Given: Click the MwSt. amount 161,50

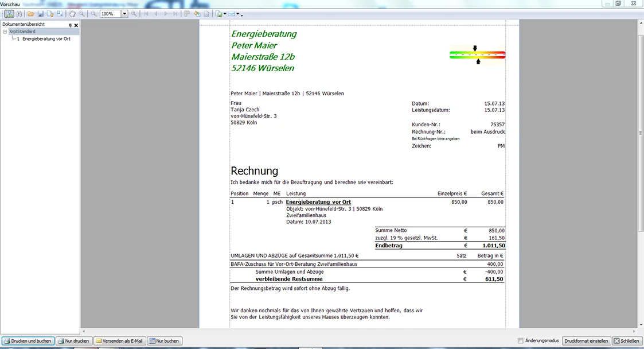Looking at the screenshot, I should tap(497, 238).
